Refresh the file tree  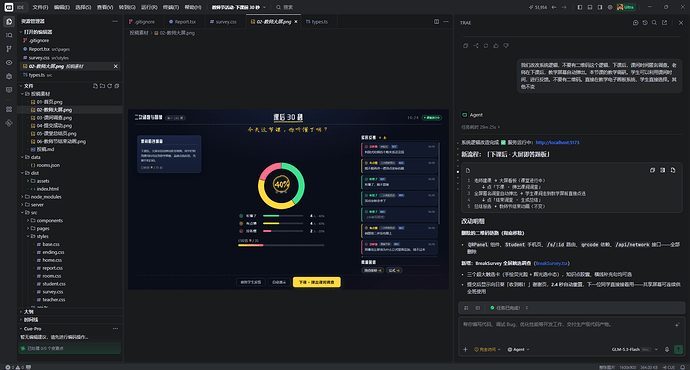[110, 86]
